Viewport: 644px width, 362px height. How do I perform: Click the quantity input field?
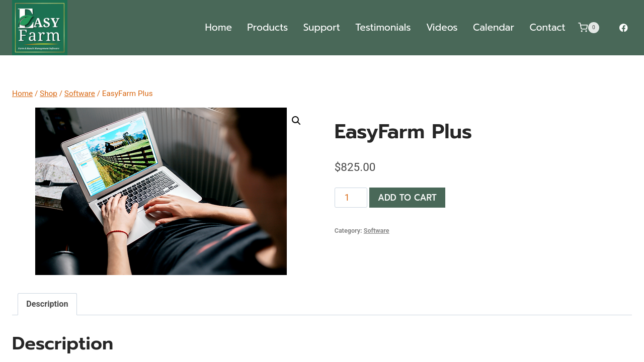(351, 198)
